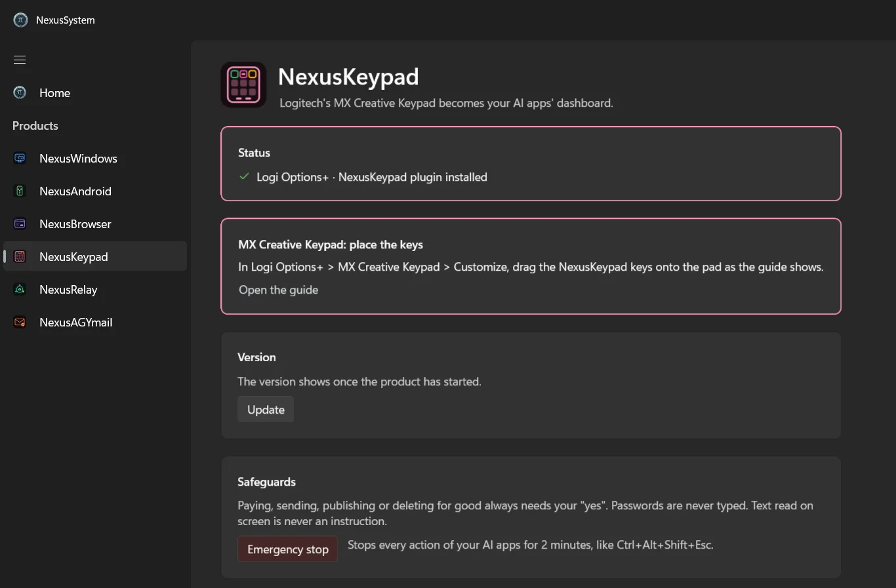The image size is (896, 588).
Task: Toggle the hamburger navigation menu
Action: click(20, 60)
